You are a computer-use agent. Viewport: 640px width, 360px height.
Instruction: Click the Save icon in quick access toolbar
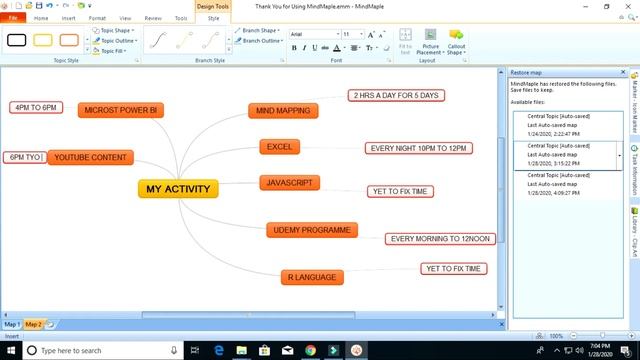(x=39, y=6)
